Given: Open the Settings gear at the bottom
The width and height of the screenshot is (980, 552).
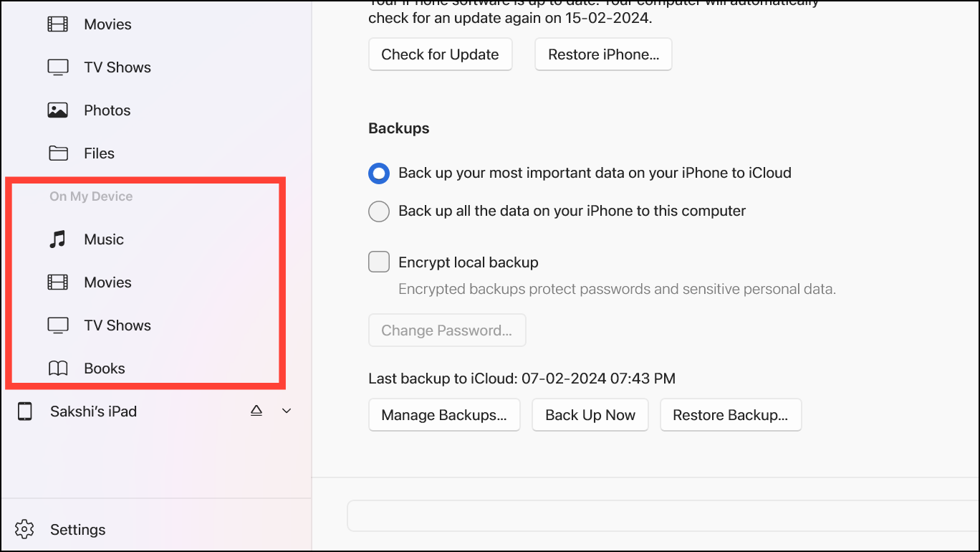Looking at the screenshot, I should (24, 529).
